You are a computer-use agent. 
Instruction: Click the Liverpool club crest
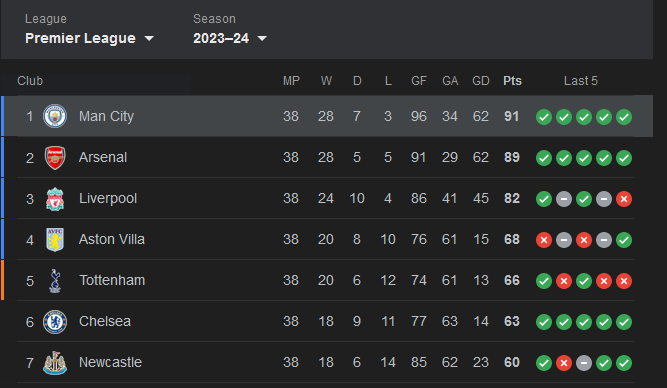coord(55,199)
